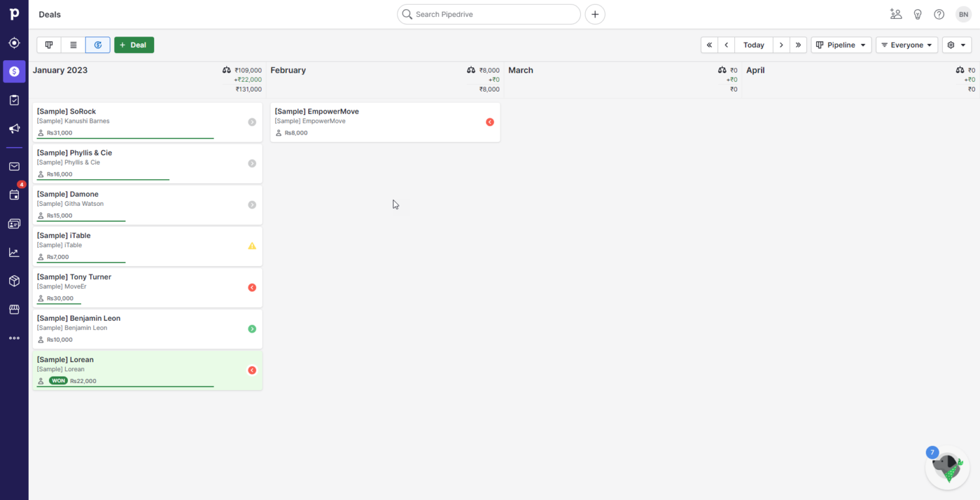This screenshot has height=500, width=980.
Task: Open Insights chart icon in sidebar
Action: pyautogui.click(x=14, y=252)
